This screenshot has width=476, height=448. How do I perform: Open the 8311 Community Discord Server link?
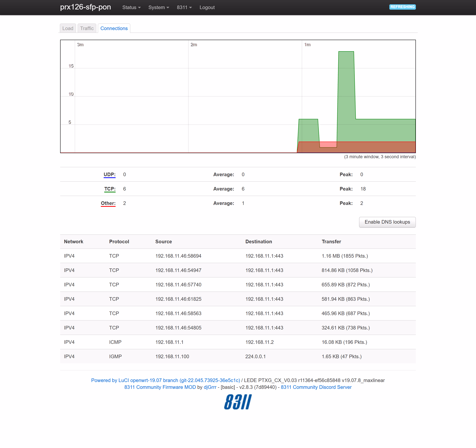(316, 387)
